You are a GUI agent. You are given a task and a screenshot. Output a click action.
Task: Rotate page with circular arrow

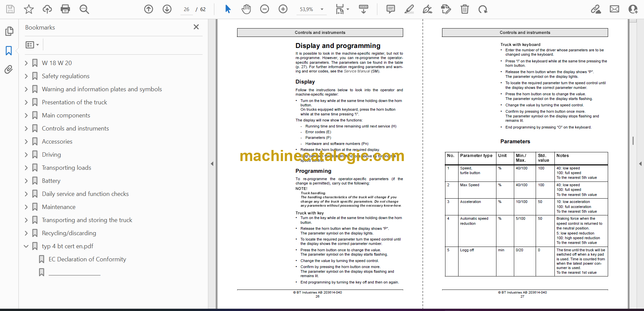click(x=483, y=9)
